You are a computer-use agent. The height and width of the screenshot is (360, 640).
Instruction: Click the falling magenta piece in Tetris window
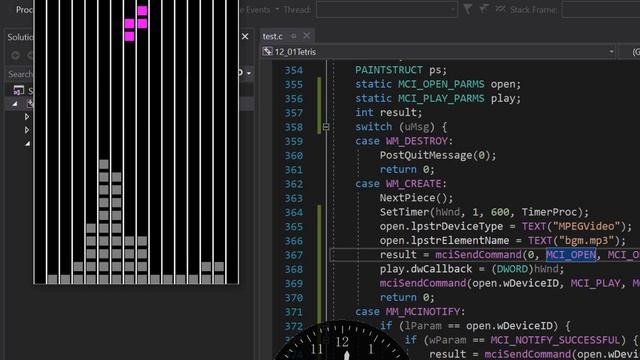[x=136, y=23]
